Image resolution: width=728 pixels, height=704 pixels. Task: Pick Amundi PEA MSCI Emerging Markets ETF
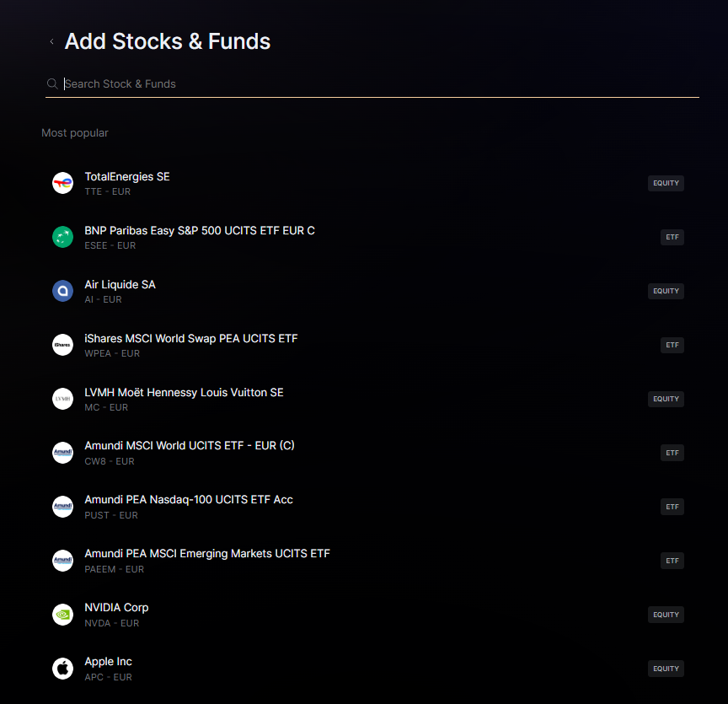tap(207, 554)
